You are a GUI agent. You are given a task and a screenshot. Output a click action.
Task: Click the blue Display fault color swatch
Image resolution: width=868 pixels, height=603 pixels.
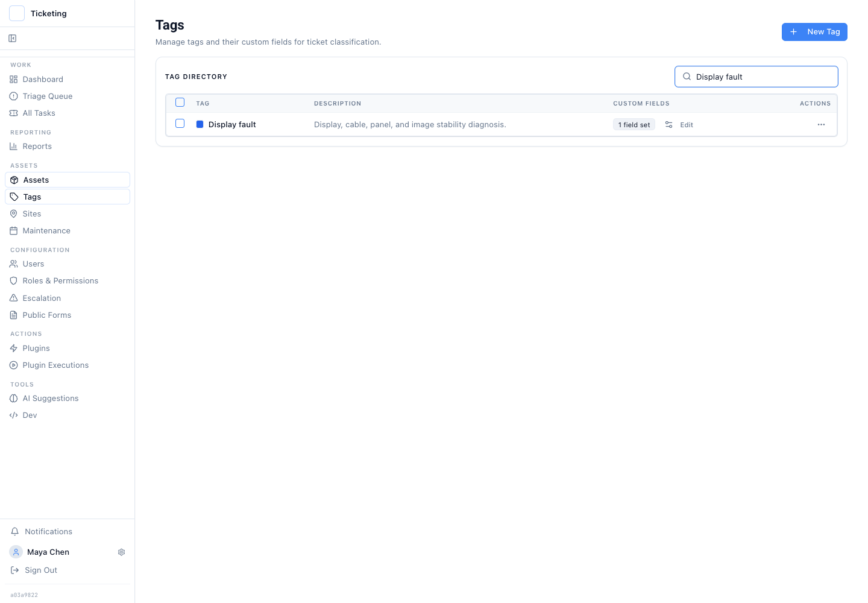200,125
